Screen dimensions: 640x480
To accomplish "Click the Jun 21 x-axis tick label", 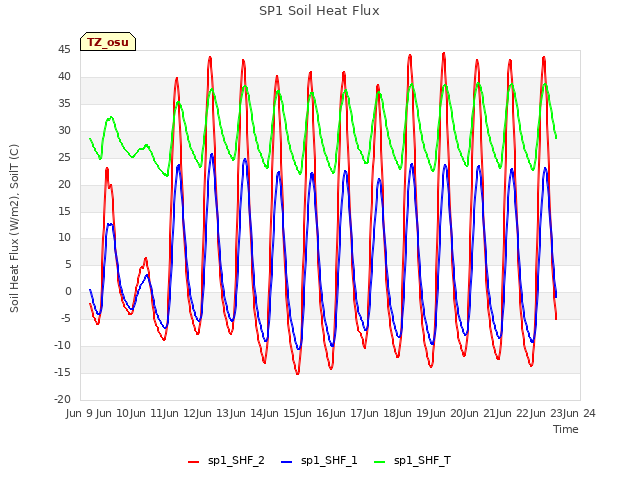I will 480,413.
